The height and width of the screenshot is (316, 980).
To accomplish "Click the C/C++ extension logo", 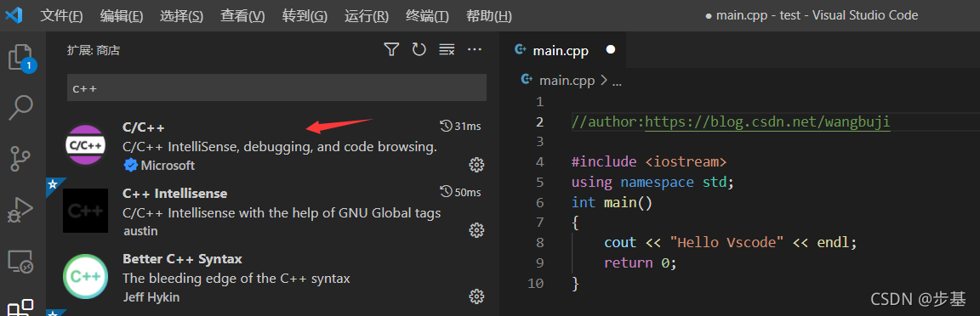I will (86, 145).
